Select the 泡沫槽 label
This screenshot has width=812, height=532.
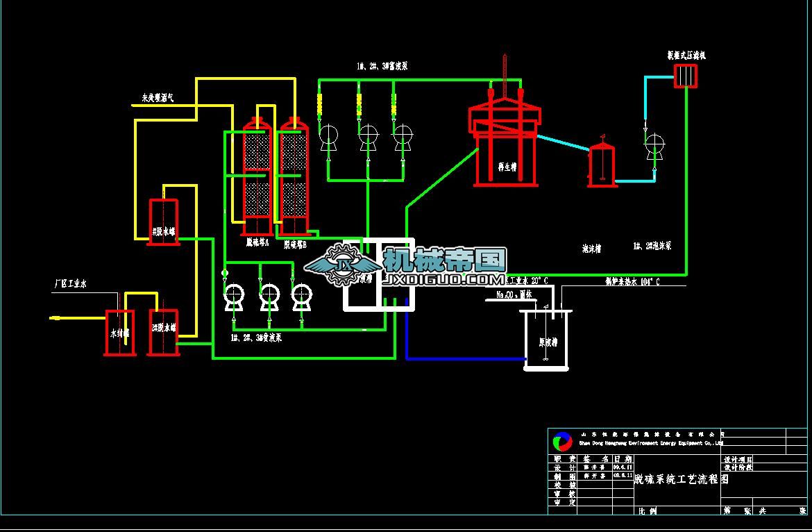tap(591, 249)
